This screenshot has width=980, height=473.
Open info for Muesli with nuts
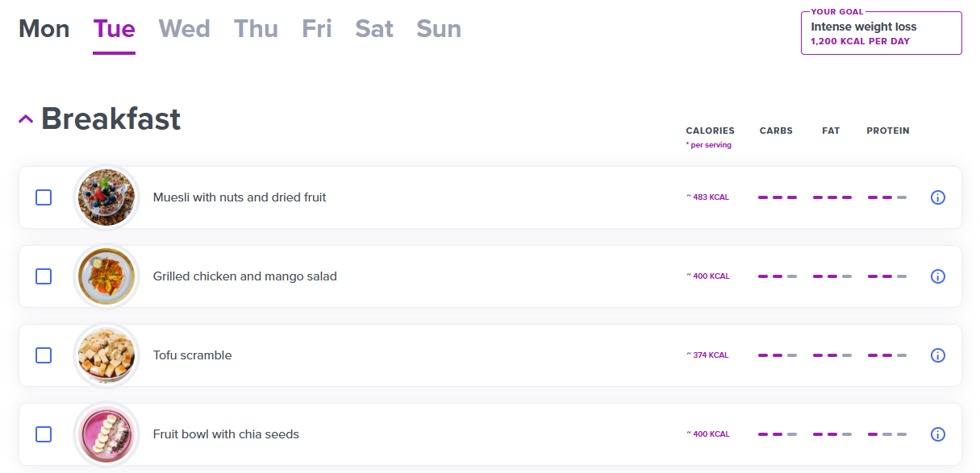[937, 197]
